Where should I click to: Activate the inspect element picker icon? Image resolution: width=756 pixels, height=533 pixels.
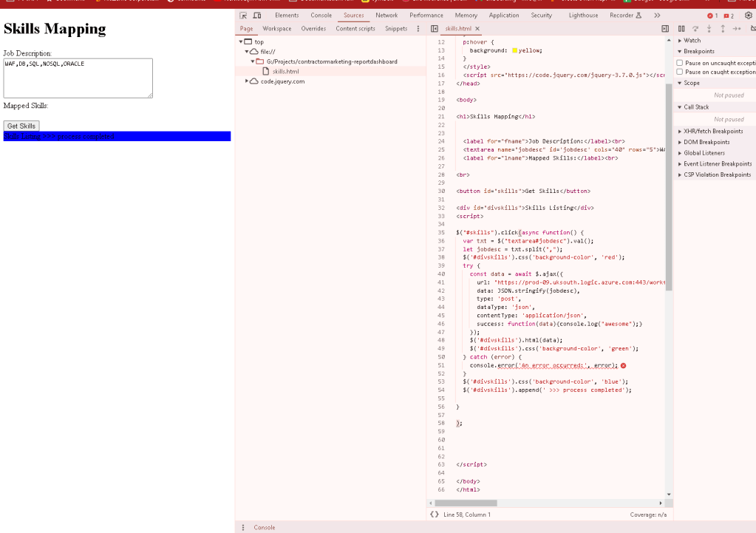pos(243,16)
